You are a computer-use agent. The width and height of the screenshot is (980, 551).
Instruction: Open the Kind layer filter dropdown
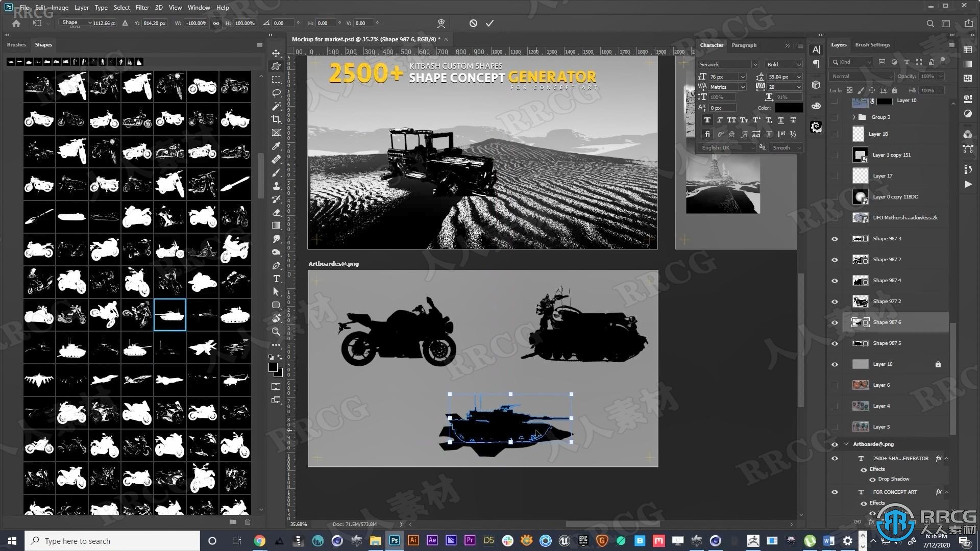(851, 62)
